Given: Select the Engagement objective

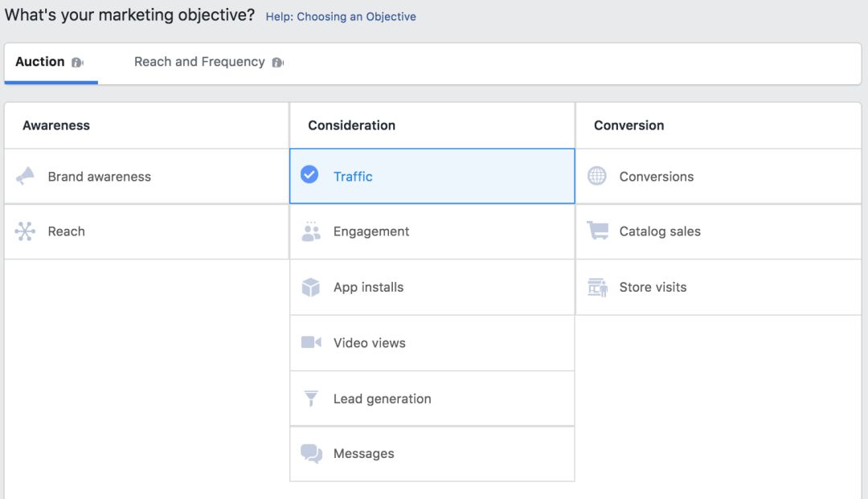Looking at the screenshot, I should [x=371, y=231].
